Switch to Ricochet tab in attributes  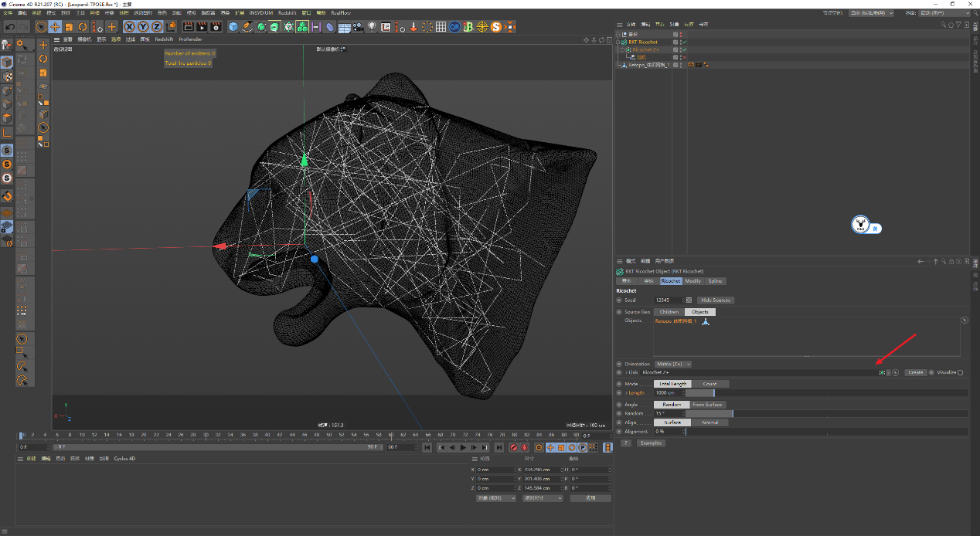670,281
